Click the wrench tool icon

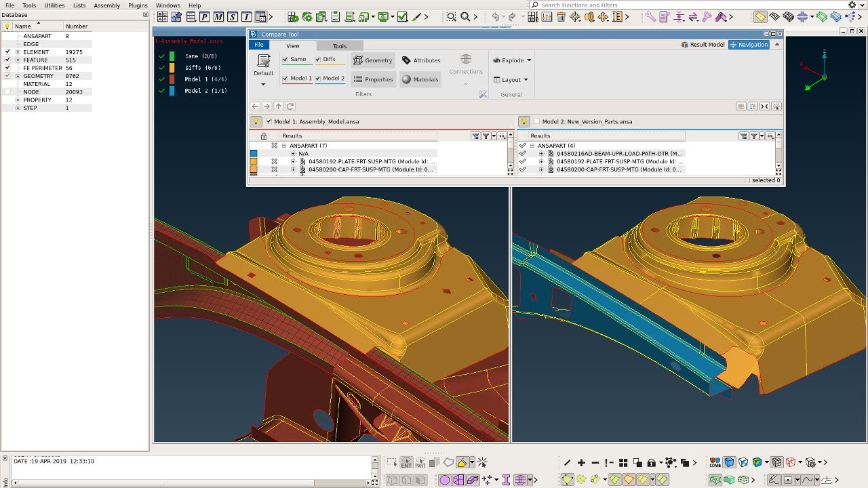pos(650,17)
